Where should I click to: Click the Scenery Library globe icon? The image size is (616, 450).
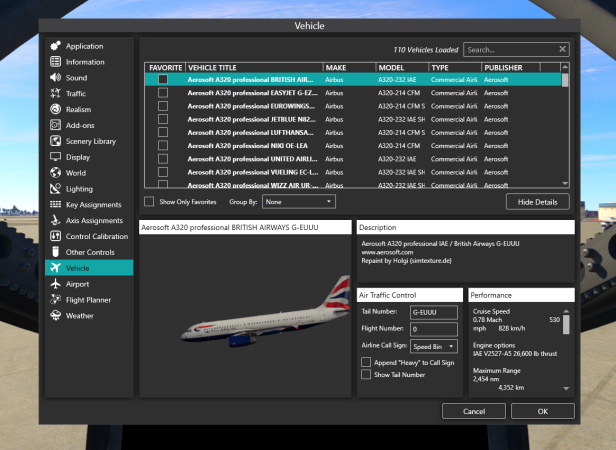pos(55,141)
